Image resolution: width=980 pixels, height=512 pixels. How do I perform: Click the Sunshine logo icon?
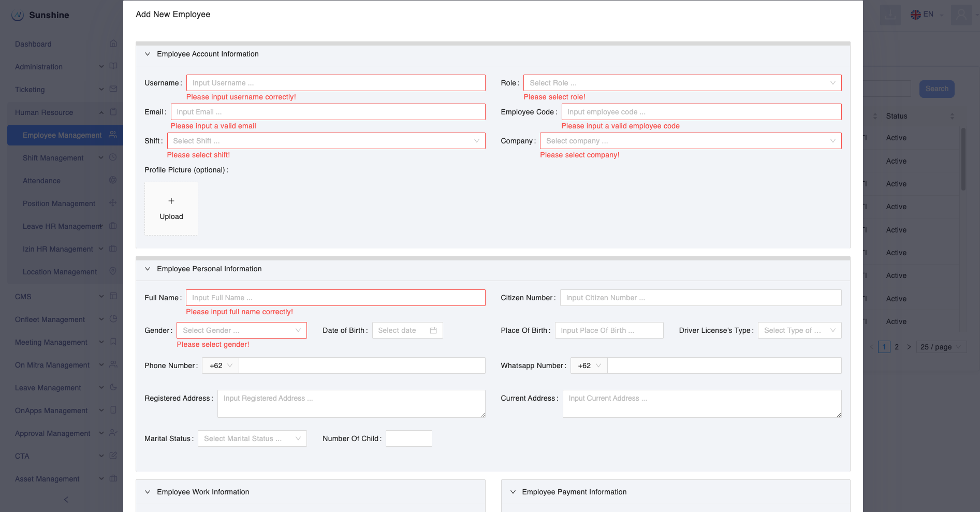coord(18,15)
